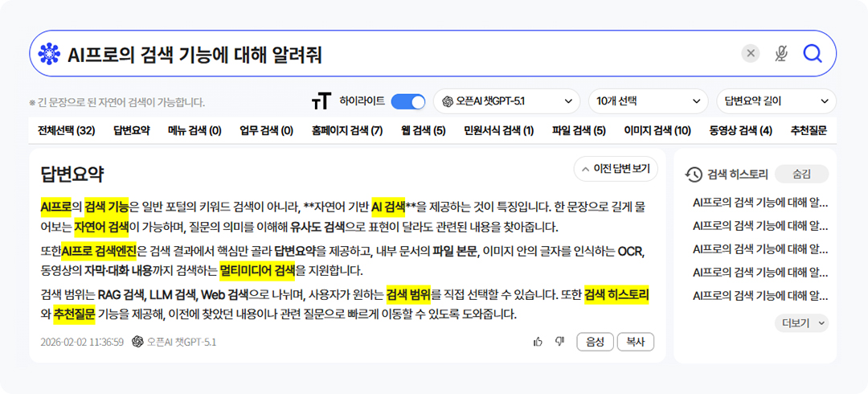Open the 10개 선택 dropdown
The height and width of the screenshot is (394, 868).
(x=647, y=101)
